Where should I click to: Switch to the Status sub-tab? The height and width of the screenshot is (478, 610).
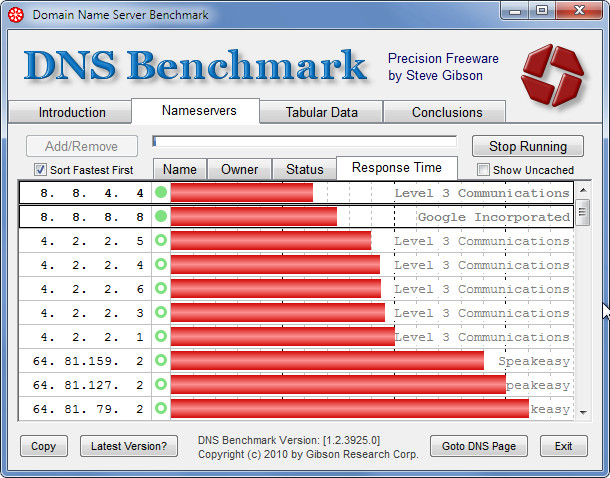[x=304, y=170]
